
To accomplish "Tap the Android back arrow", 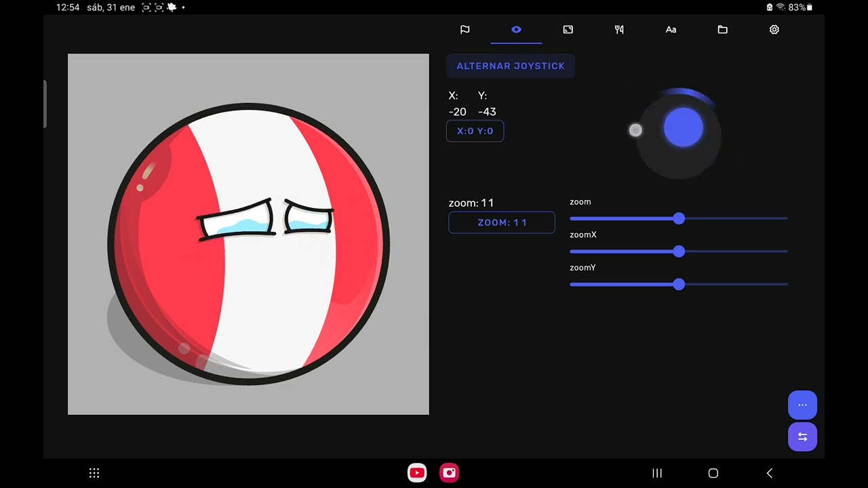I will click(769, 473).
